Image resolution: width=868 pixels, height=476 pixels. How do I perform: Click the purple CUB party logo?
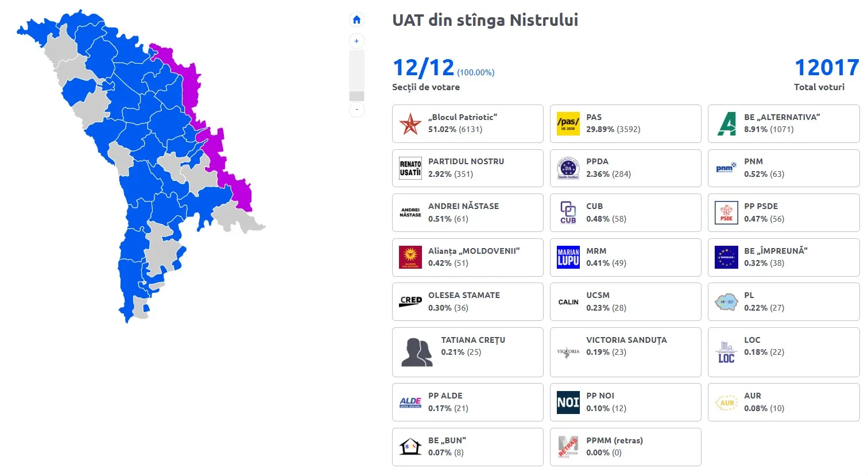click(568, 212)
